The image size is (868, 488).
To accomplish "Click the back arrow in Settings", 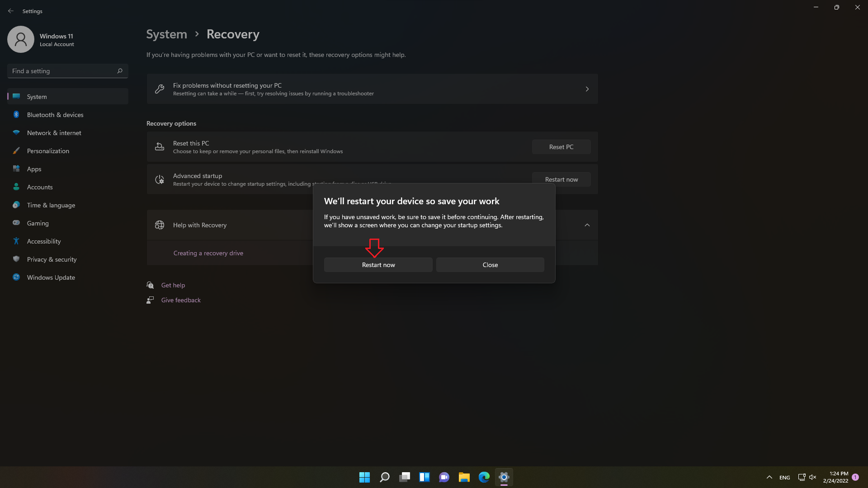I will pyautogui.click(x=11, y=11).
